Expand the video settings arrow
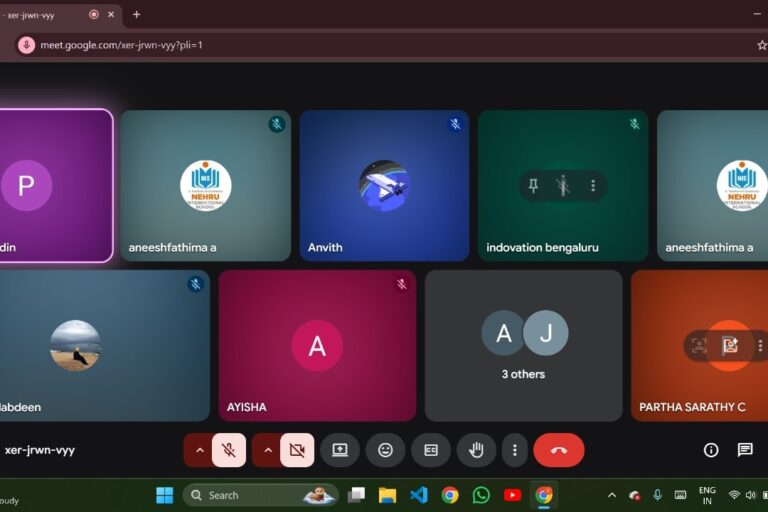 (267, 450)
